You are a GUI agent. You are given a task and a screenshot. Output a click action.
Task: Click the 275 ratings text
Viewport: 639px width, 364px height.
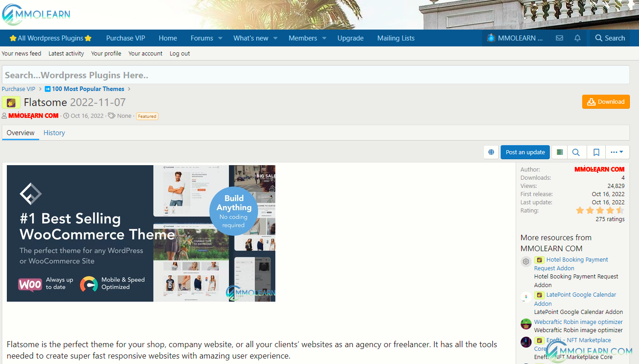(x=610, y=219)
